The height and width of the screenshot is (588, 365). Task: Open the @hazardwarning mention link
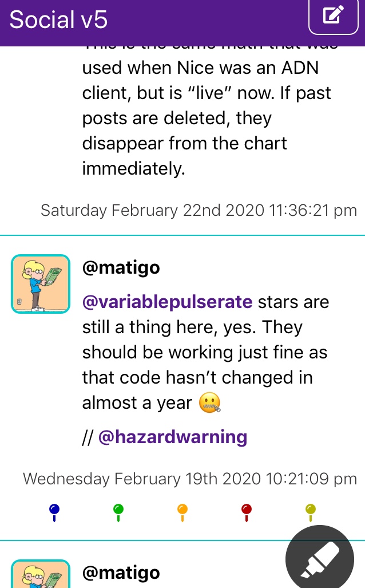(173, 437)
